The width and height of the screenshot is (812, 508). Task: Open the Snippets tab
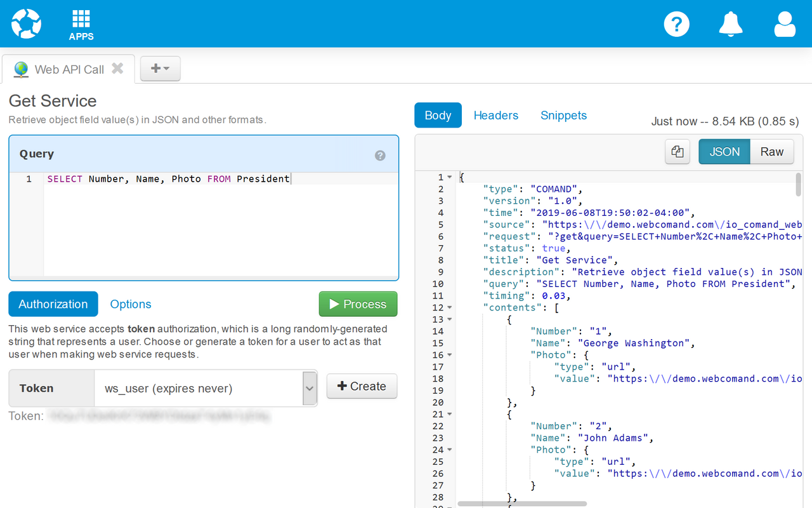563,116
